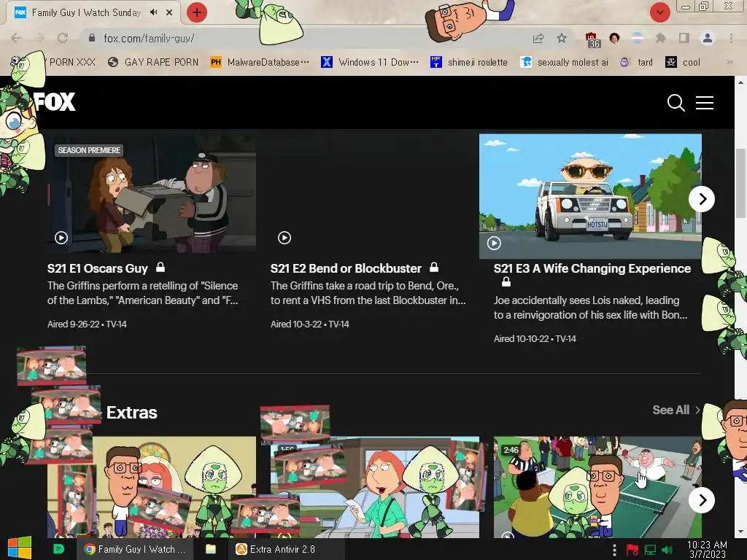Viewport: 747px width, 560px height.
Task: Advance the Extras carousel with the right arrow
Action: coord(702,500)
